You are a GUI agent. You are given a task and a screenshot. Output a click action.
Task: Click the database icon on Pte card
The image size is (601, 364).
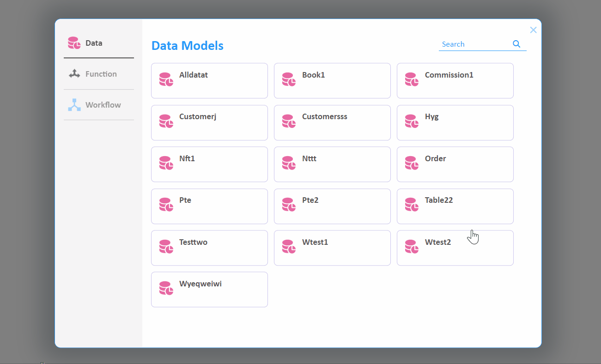coord(166,205)
